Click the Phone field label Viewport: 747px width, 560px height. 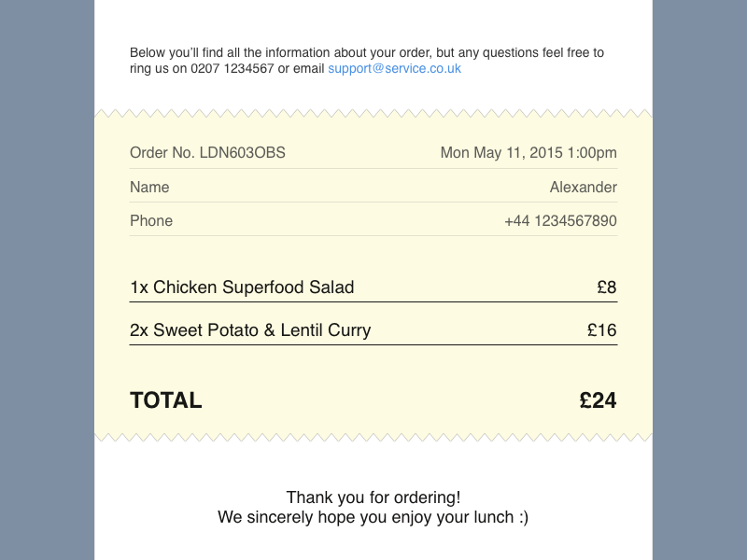point(151,220)
